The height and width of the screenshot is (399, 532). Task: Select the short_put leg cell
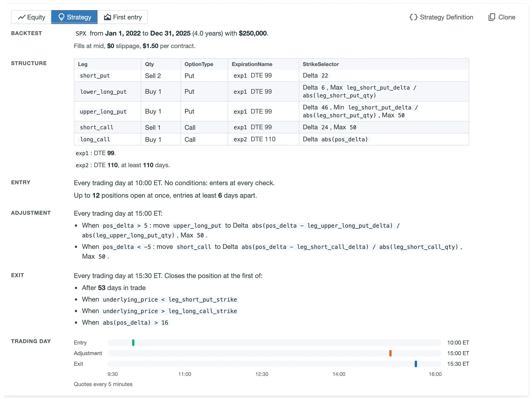[108, 76]
